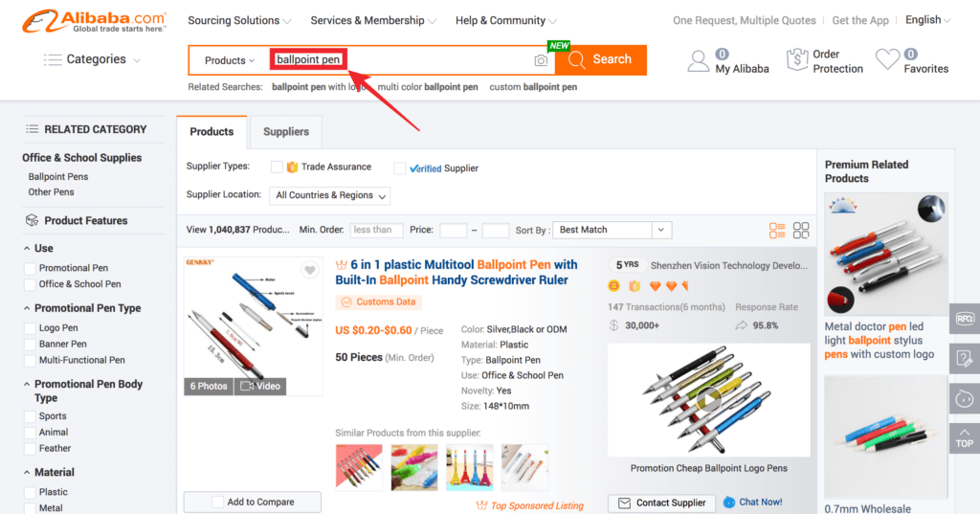Click Order Protection shield icon
This screenshot has height=514, width=980.
point(797,60)
